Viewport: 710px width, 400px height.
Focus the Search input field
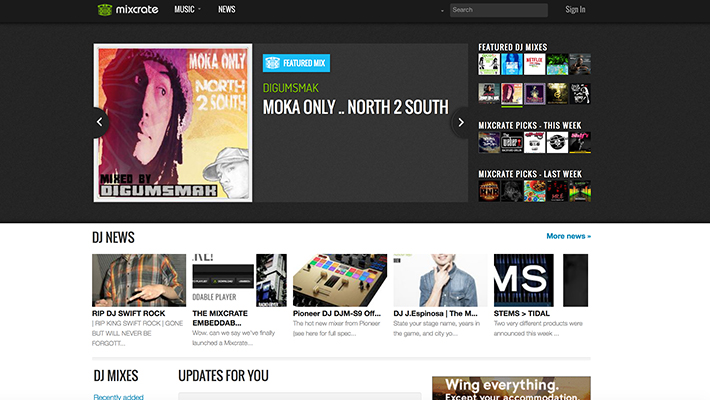pos(498,10)
